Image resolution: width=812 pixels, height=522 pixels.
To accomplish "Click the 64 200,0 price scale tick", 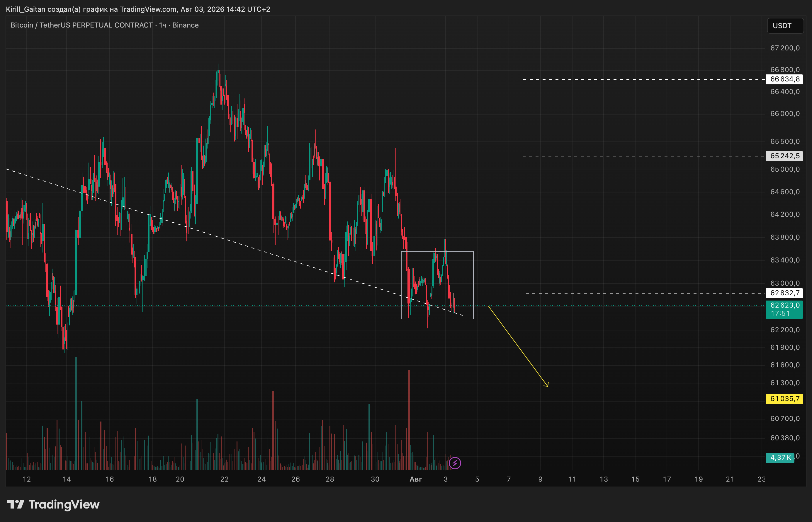I will click(x=785, y=214).
